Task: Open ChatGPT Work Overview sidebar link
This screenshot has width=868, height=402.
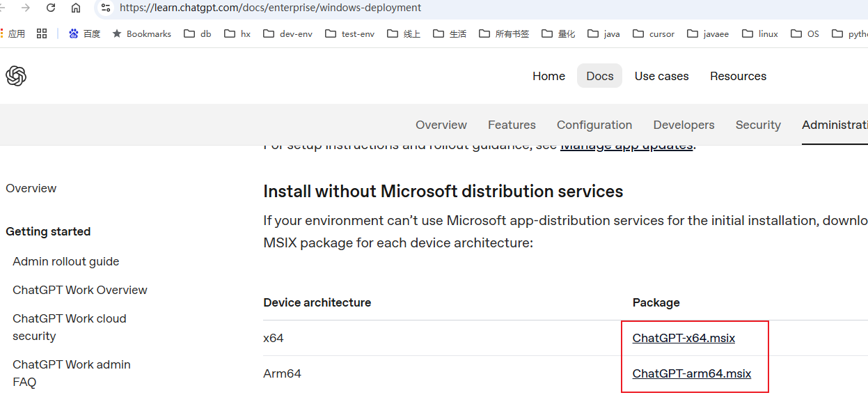Action: pos(80,290)
